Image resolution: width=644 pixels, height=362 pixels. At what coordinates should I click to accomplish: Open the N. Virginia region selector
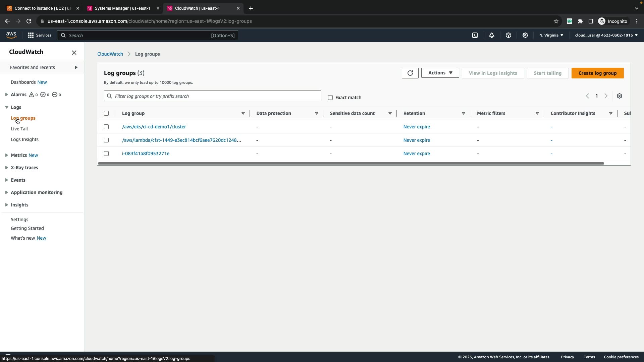tap(551, 35)
